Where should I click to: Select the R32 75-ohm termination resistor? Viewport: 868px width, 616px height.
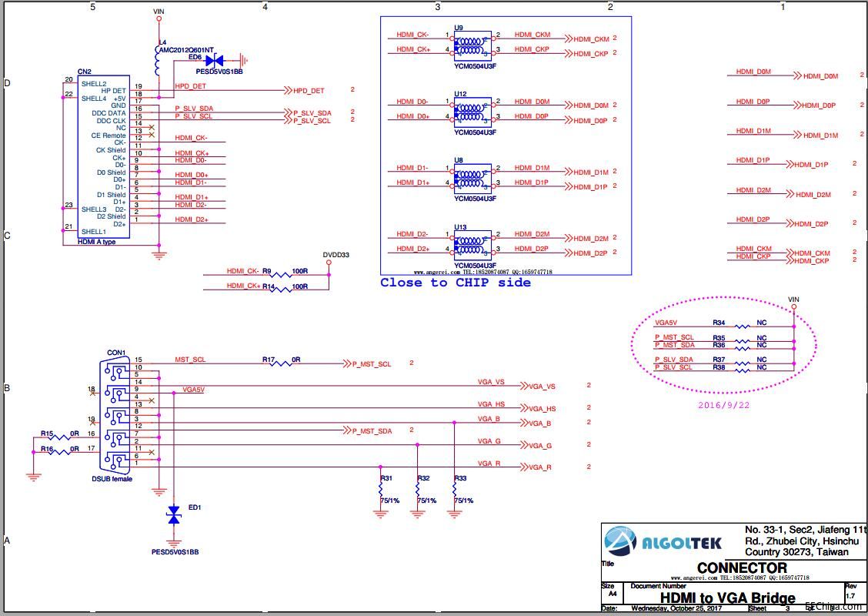point(417,489)
